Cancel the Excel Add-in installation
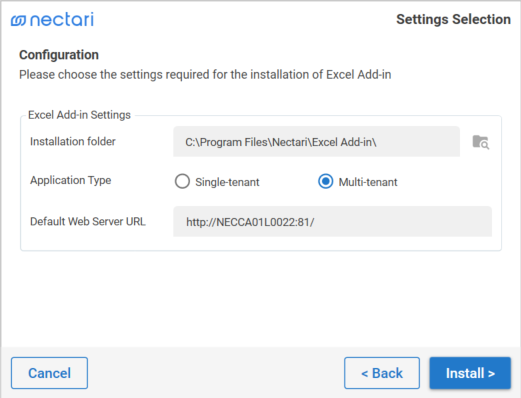 click(x=49, y=373)
